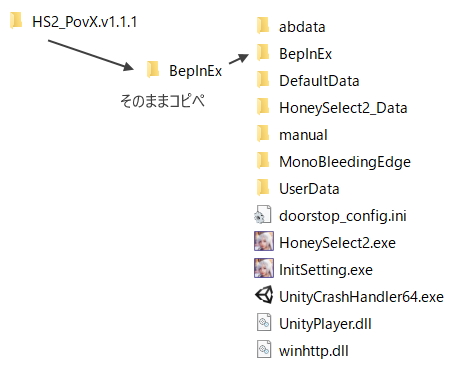Open the DefaultData folder label

pos(319,81)
